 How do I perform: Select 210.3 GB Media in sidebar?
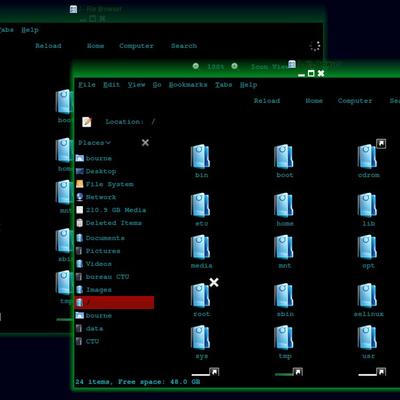tap(111, 210)
